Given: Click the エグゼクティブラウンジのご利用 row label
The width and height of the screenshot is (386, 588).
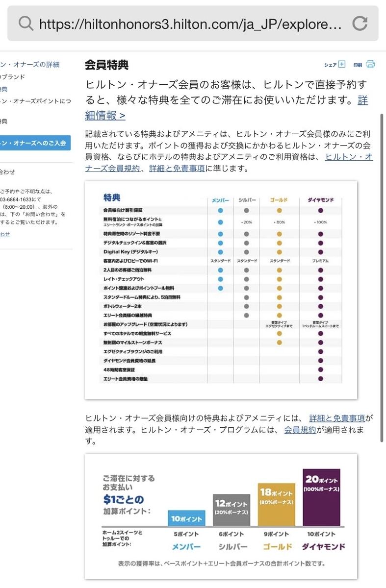Looking at the screenshot, I should click(133, 352).
